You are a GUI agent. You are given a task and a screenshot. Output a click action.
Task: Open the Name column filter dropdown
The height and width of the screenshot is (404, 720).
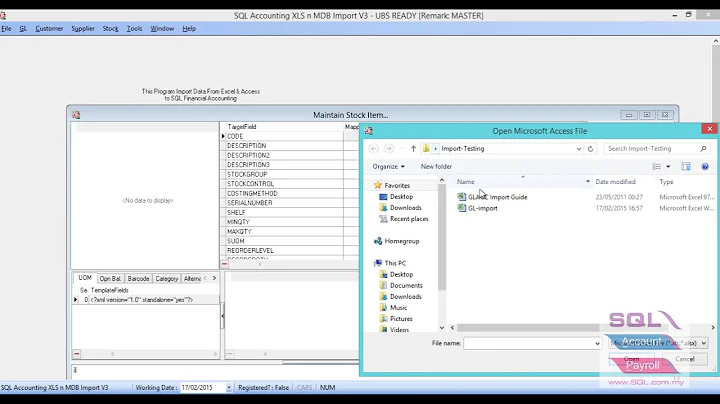[588, 182]
